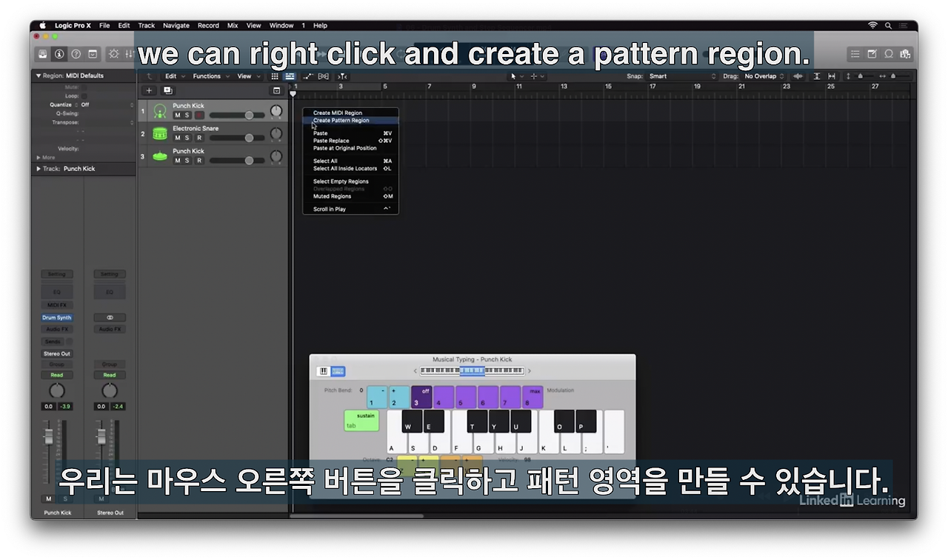948x560 pixels.
Task: Open the Apple menu
Action: pyautogui.click(x=42, y=25)
